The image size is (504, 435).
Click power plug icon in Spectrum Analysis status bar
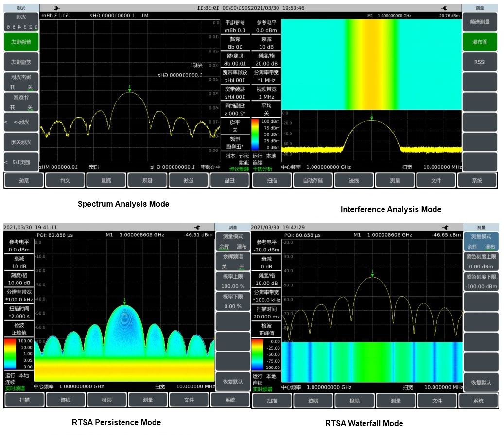tap(56, 8)
